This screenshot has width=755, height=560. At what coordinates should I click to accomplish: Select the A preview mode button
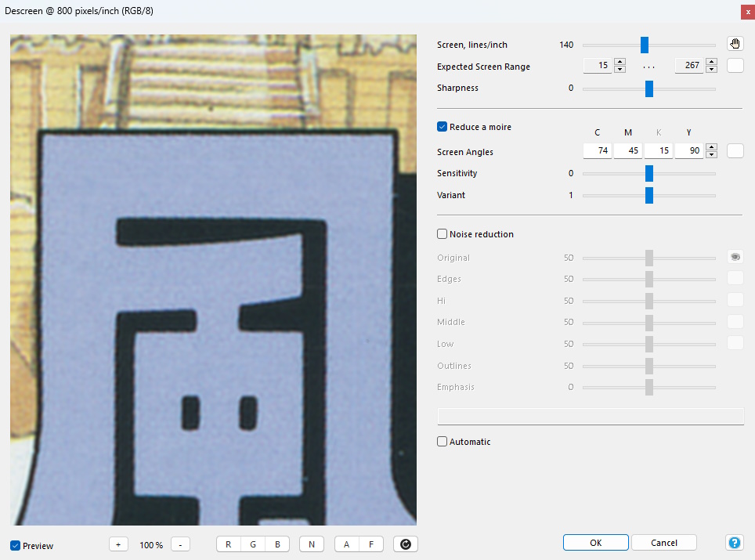coord(346,544)
